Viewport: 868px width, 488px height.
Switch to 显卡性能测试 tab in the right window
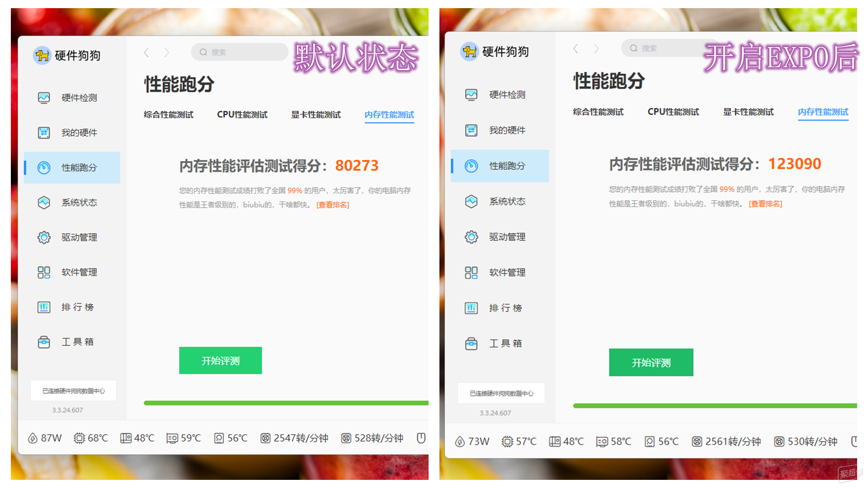[x=748, y=112]
